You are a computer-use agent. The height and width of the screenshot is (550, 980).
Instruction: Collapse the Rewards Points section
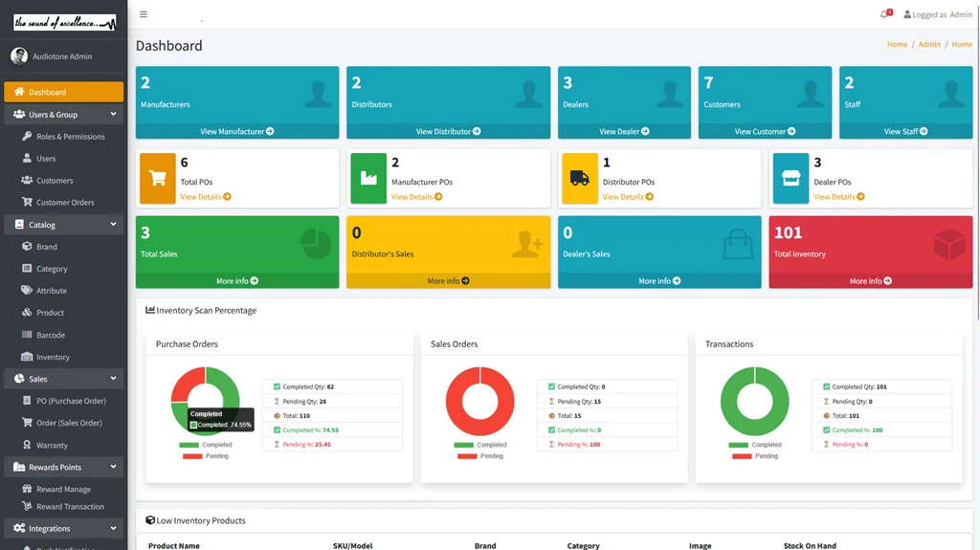[x=63, y=467]
